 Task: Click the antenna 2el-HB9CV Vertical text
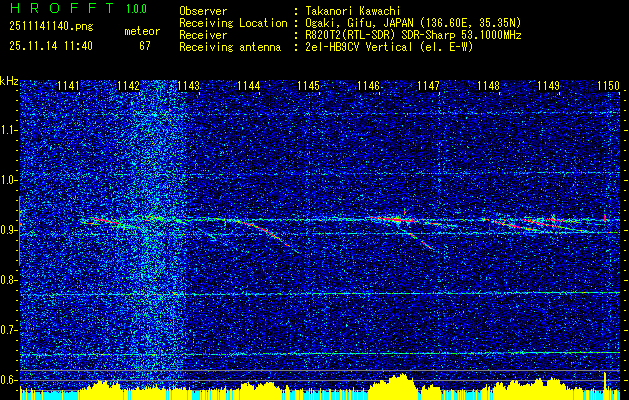[389, 47]
